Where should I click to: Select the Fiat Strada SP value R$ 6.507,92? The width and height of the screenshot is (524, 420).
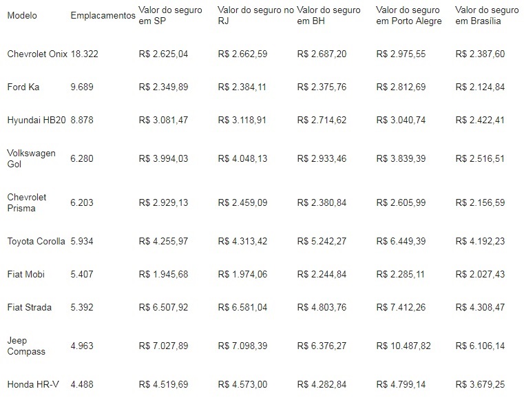[163, 307]
